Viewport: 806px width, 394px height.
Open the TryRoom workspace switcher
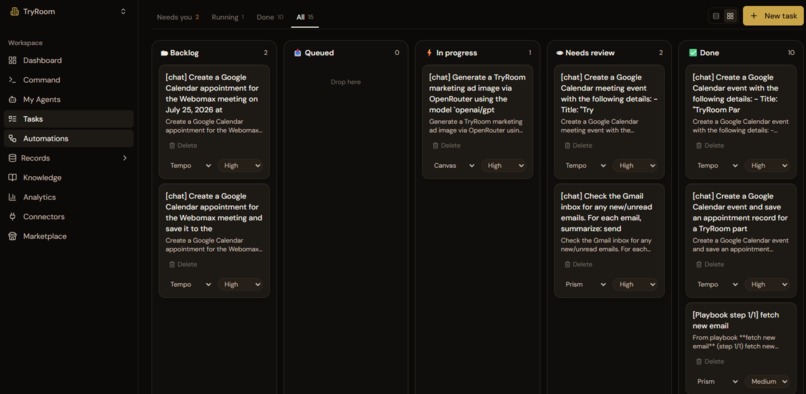(68, 11)
